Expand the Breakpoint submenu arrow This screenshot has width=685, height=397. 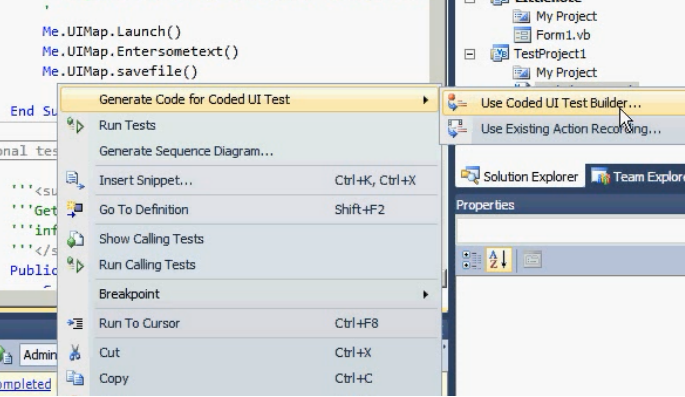coord(426,294)
